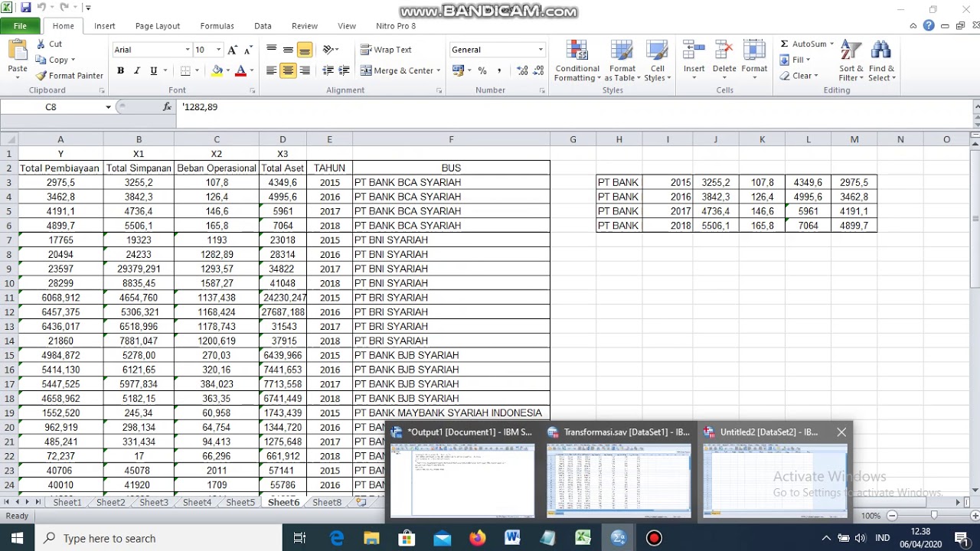Image resolution: width=980 pixels, height=551 pixels.
Task: Align text left
Action: pyautogui.click(x=272, y=70)
